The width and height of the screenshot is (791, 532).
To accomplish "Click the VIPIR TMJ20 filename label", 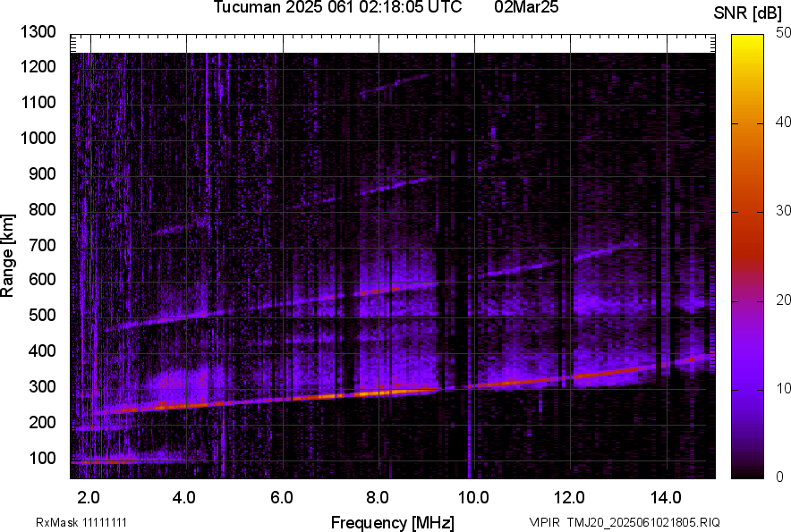I will click(624, 522).
